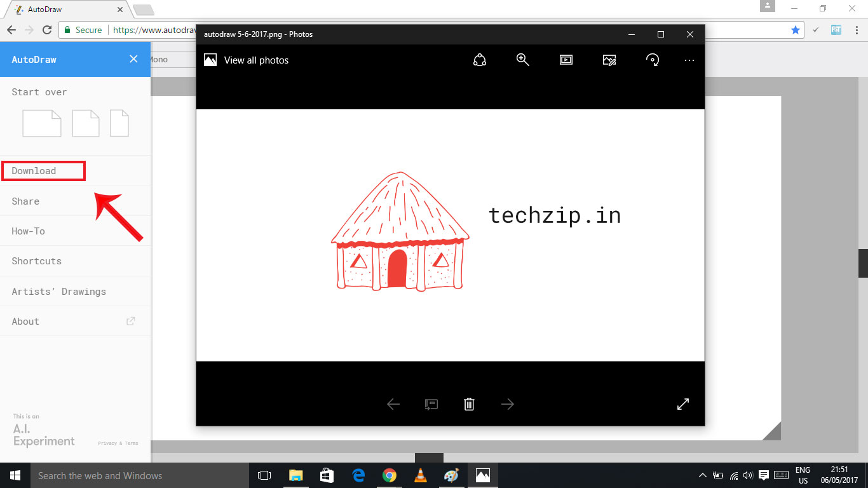868x488 pixels.
Task: Open the Share menu entry
Action: point(25,201)
